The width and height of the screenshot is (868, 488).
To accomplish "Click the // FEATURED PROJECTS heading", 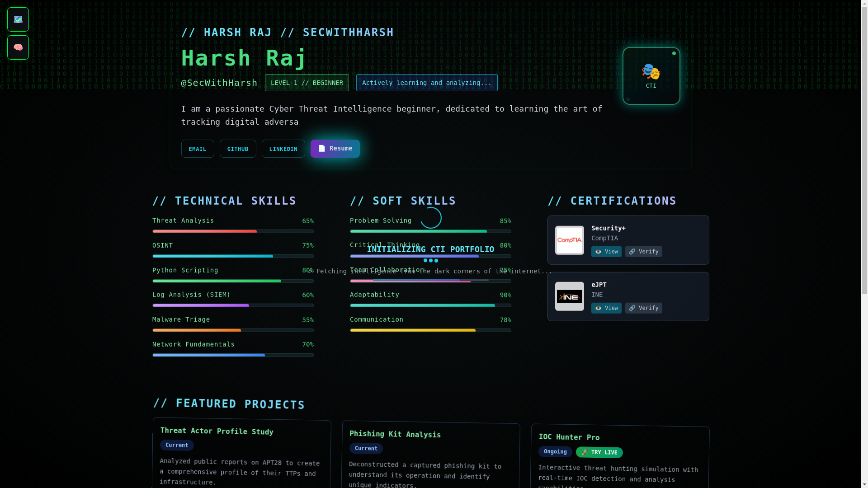I will click(x=229, y=404).
